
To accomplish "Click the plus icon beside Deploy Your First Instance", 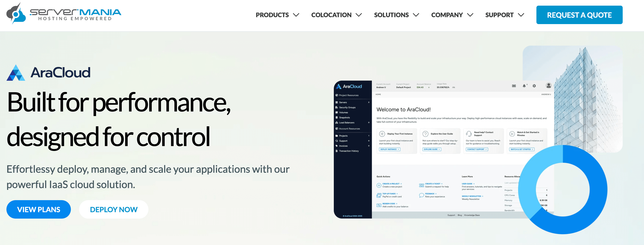I will point(382,134).
